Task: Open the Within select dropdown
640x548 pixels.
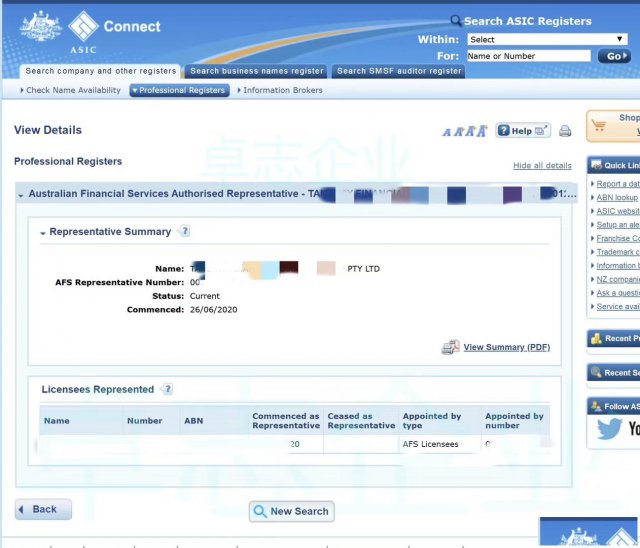Action: point(546,39)
